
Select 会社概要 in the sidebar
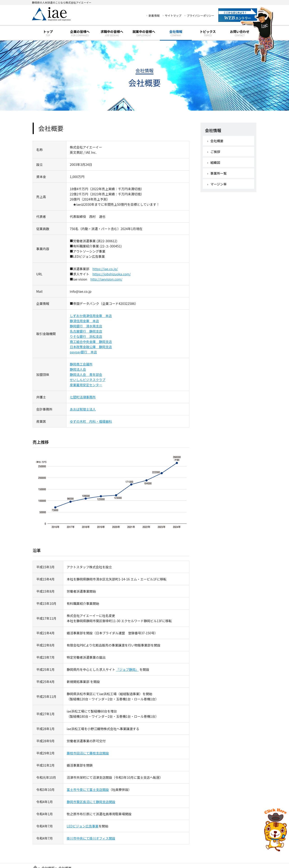pyautogui.click(x=228, y=141)
